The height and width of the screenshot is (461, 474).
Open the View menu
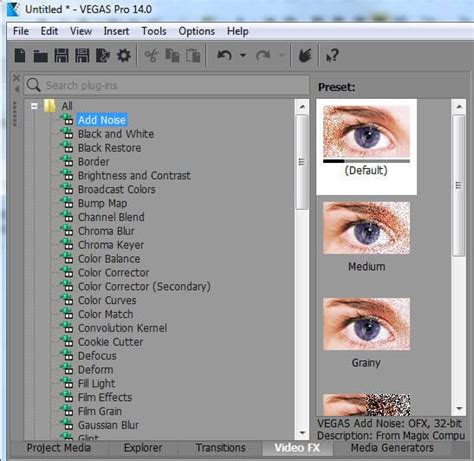[81, 31]
